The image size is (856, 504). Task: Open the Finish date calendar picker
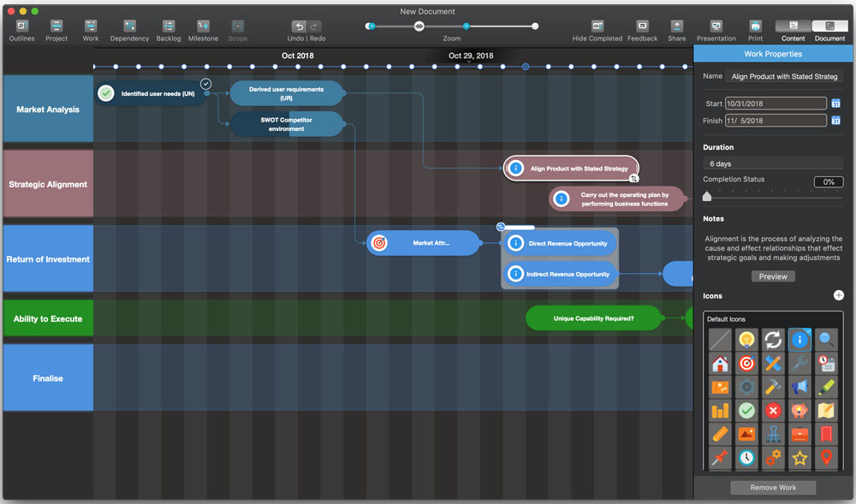(835, 120)
